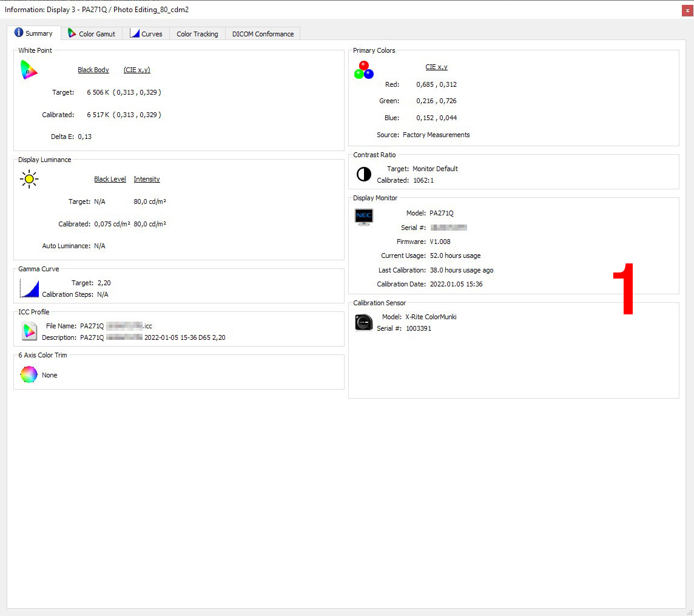The width and height of the screenshot is (694, 616).
Task: Close the Information window
Action: tap(687, 10)
